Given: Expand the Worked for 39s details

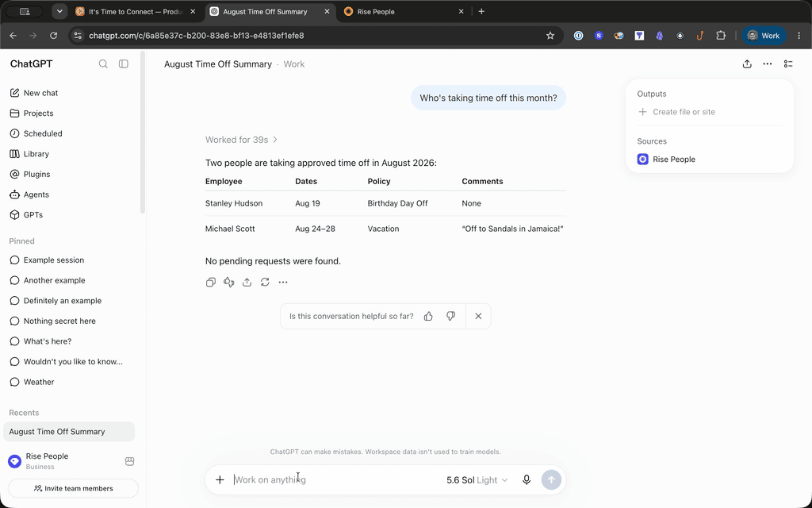Looking at the screenshot, I should tap(241, 140).
